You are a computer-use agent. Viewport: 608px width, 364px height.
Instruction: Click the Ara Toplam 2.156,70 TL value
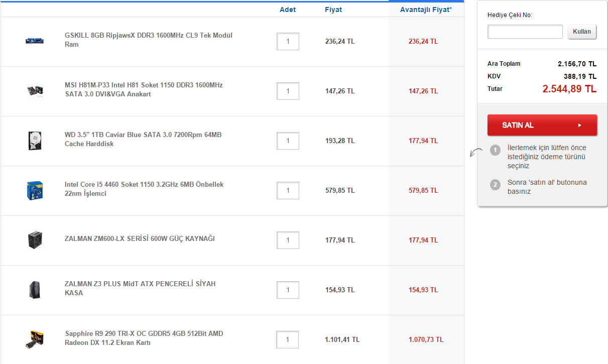tap(577, 64)
